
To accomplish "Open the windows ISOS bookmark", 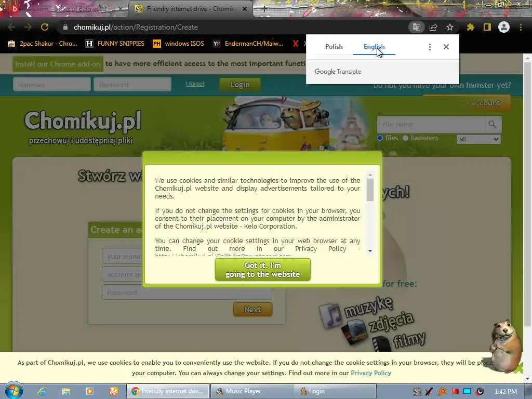I will pos(179,44).
